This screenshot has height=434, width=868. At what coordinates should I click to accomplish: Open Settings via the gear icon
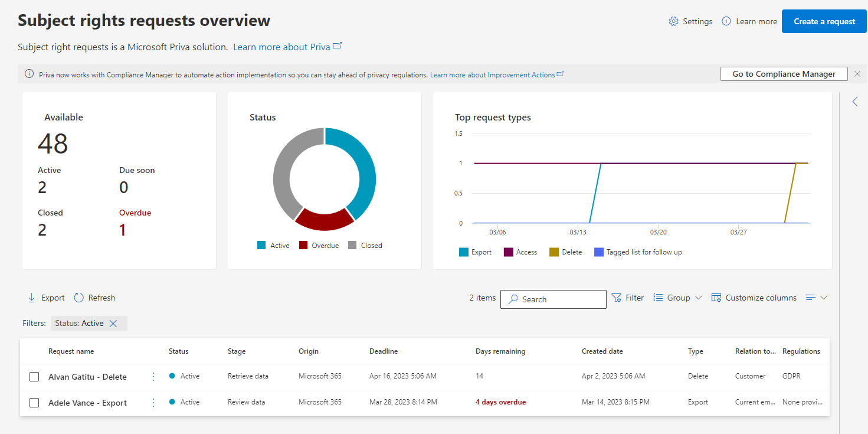pos(673,21)
